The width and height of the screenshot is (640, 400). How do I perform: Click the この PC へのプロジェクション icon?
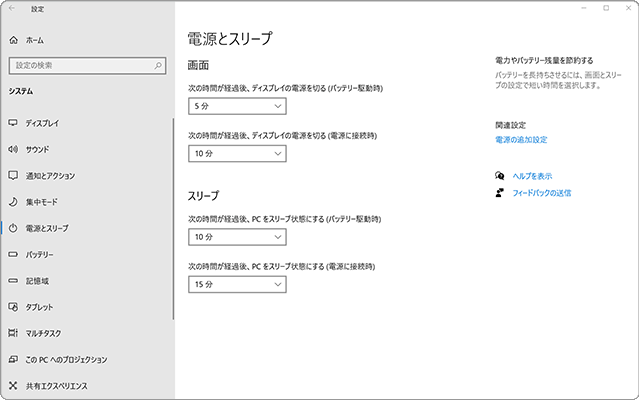[x=13, y=360]
